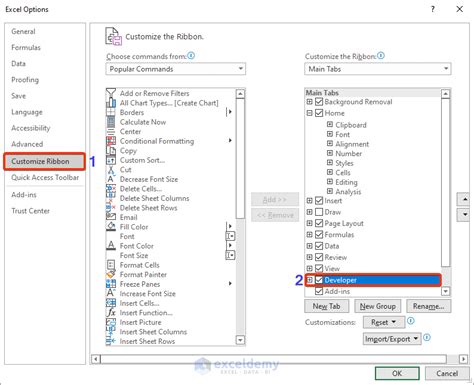Click the OK button
Screen dimensions: 474x385
[x=397, y=373]
